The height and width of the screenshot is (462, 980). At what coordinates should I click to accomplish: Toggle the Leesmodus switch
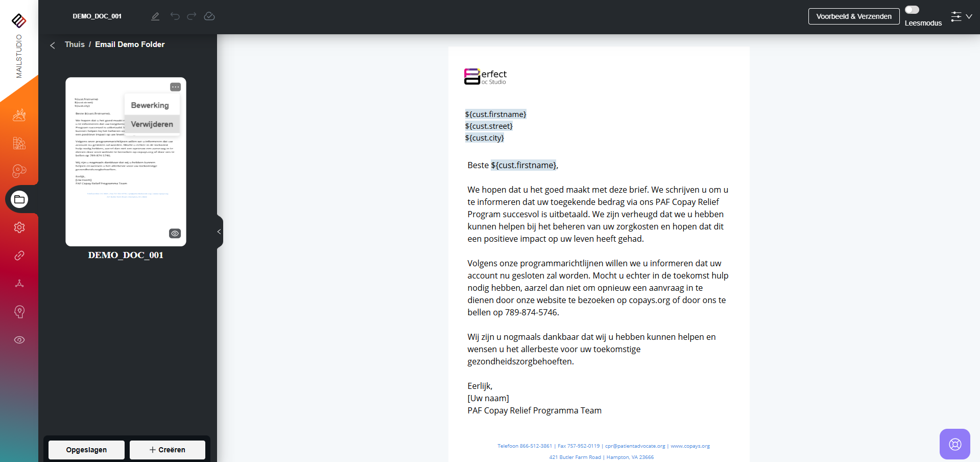coord(912,10)
